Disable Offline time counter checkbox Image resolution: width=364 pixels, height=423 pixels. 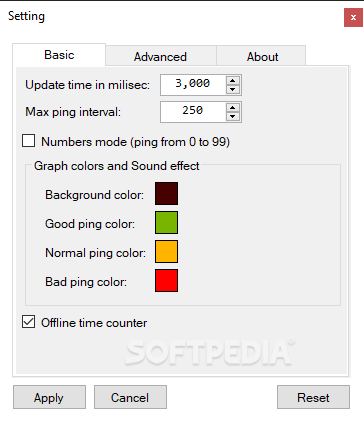click(x=29, y=322)
